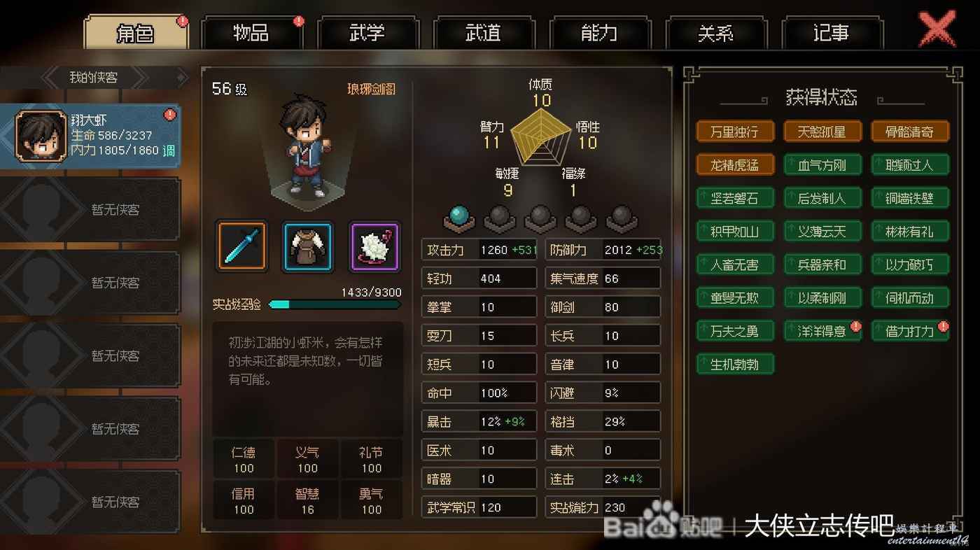Click the second dark orb slot

click(540, 218)
